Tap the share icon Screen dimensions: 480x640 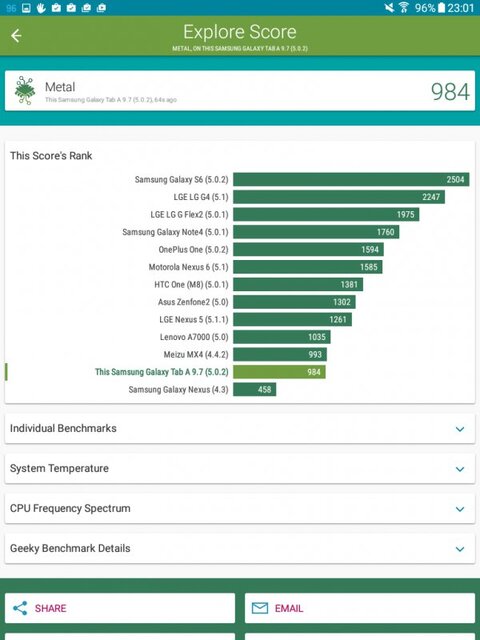pos(20,608)
